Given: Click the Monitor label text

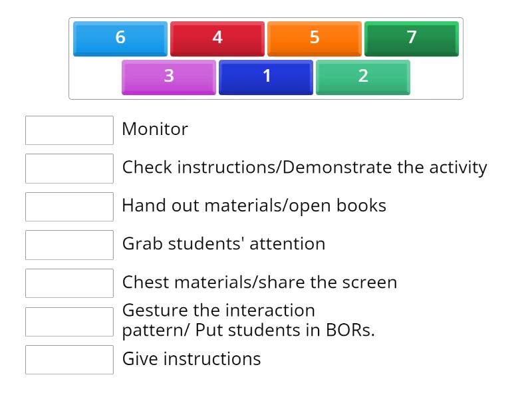Looking at the screenshot, I should click(154, 129).
